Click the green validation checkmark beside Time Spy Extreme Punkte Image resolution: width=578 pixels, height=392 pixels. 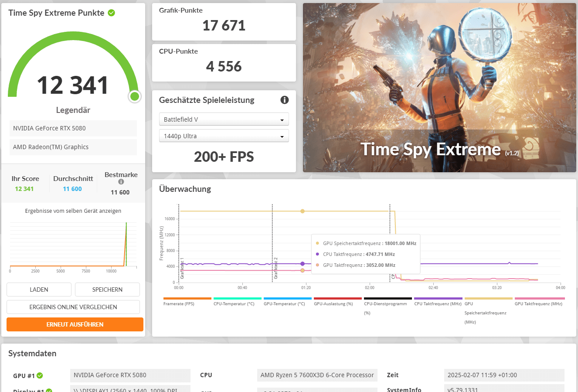coord(111,13)
